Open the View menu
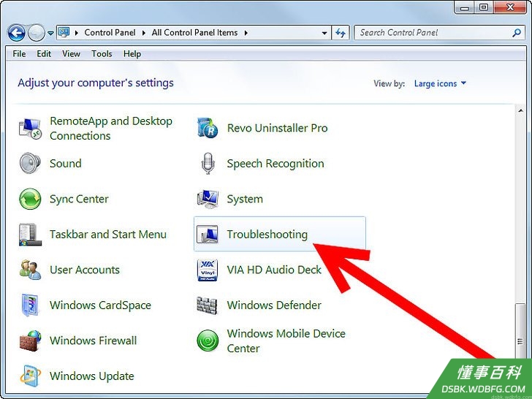This screenshot has width=532, height=399. (72, 54)
